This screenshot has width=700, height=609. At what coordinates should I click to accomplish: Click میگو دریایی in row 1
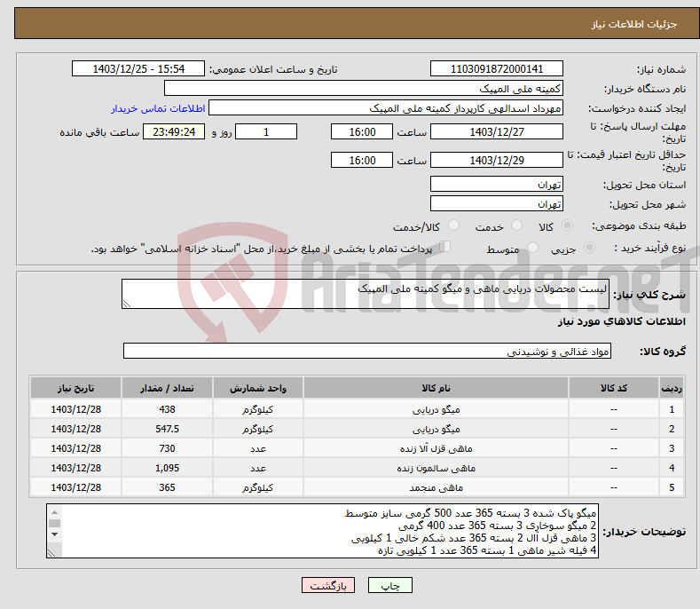pos(436,409)
